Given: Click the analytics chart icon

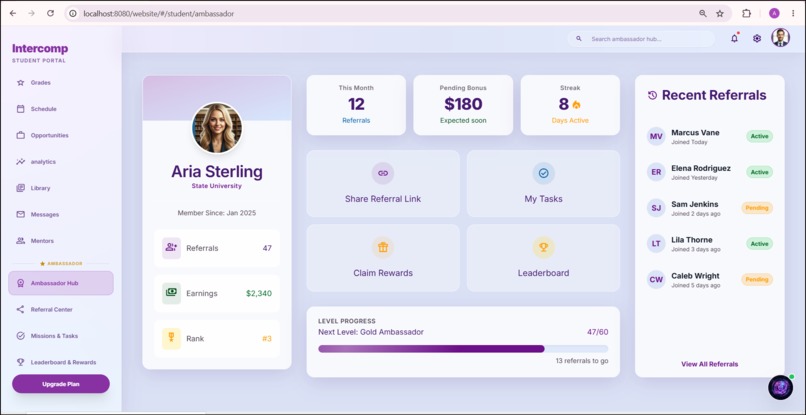Looking at the screenshot, I should (x=21, y=161).
